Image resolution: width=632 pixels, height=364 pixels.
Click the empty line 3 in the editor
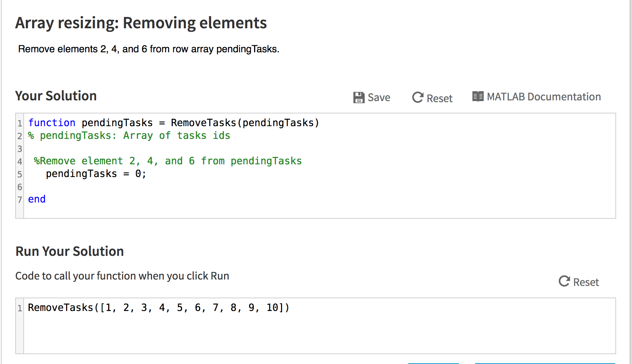[106, 148]
